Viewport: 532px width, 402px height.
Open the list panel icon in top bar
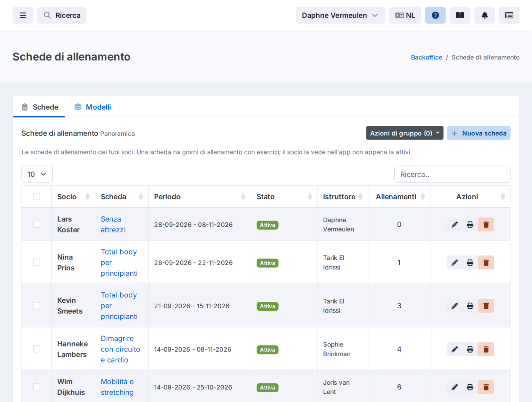[x=509, y=15]
